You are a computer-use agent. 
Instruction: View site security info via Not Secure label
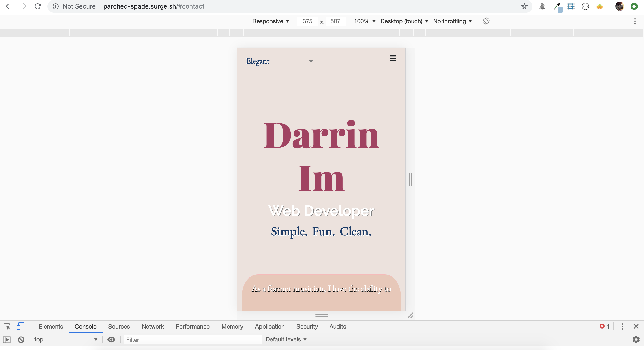pos(73,6)
